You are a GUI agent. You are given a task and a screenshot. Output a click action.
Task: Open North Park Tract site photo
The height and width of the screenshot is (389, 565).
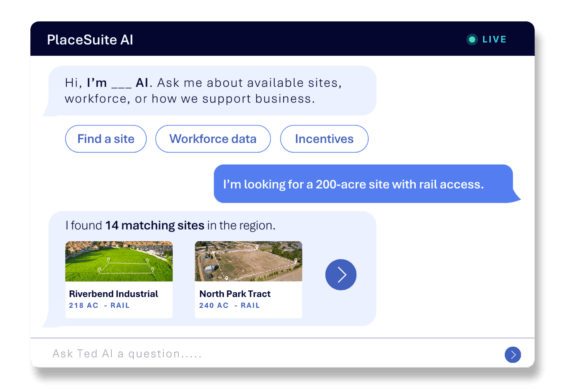tap(249, 261)
